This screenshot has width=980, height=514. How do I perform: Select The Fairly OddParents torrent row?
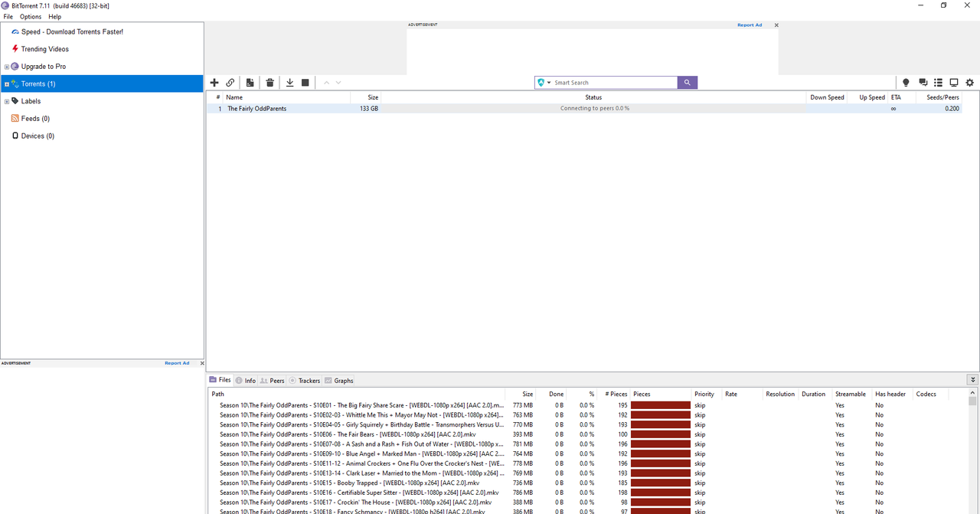(x=583, y=109)
